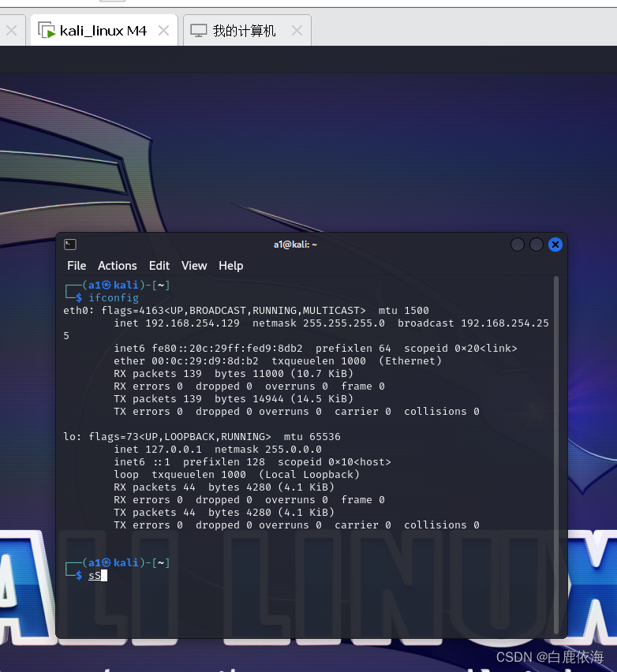Close the kali_linux M4 tab
This screenshot has height=672, width=617.
tap(163, 31)
